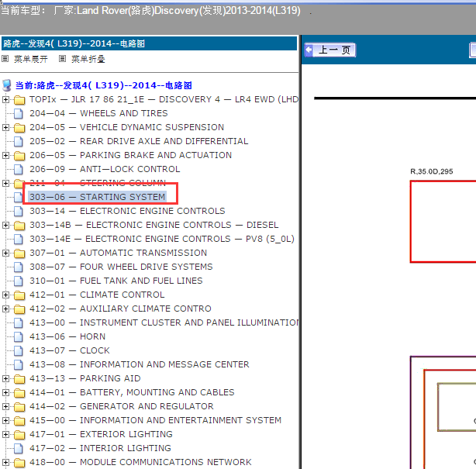Click folder icon of 412-01 Climate Control
Viewport: 476px width, 469px height.
[19, 295]
